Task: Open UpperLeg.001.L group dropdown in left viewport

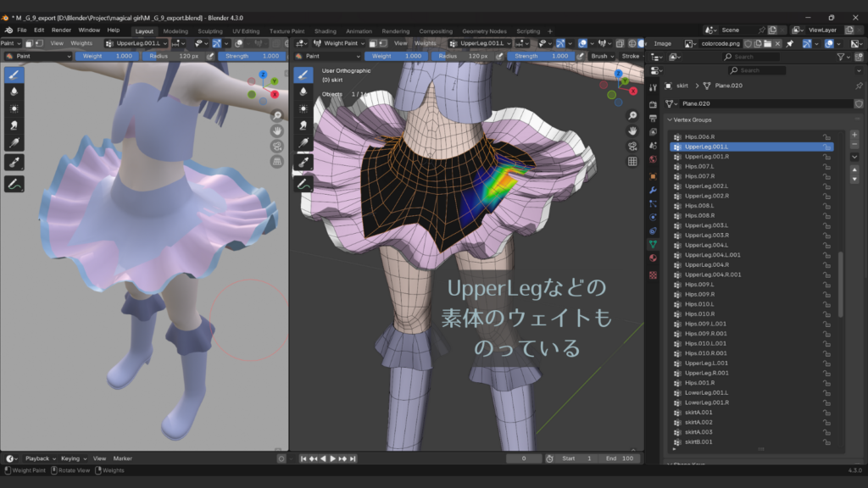Action: [x=136, y=43]
